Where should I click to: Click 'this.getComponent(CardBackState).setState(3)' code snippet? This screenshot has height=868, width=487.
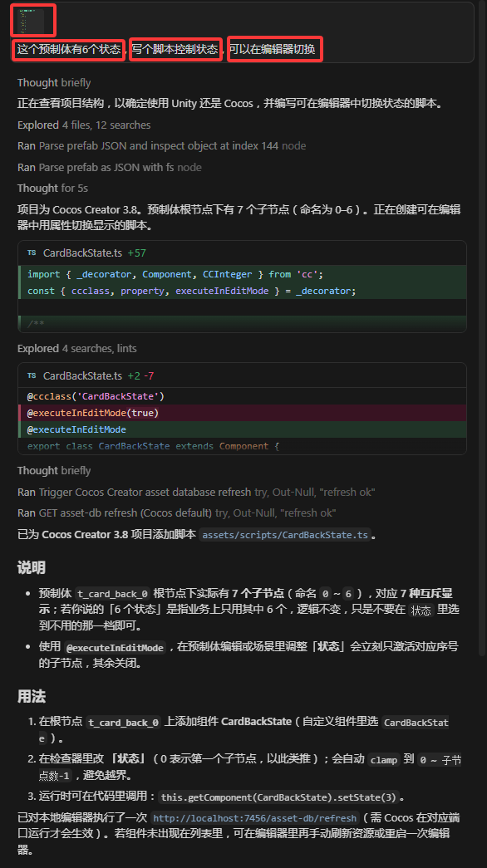pos(278,797)
